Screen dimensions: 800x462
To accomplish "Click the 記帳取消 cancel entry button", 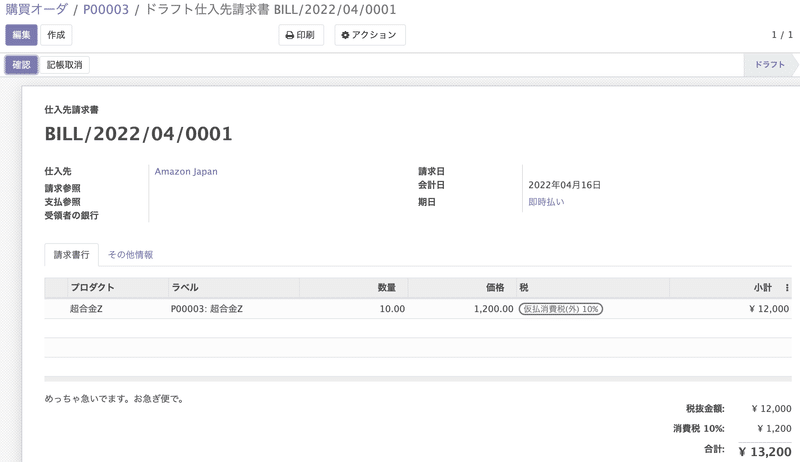I will 64,65.
